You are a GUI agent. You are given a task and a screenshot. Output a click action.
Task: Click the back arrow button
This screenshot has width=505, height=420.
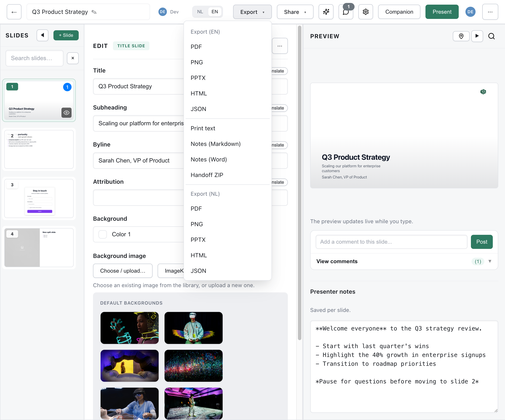coord(14,12)
